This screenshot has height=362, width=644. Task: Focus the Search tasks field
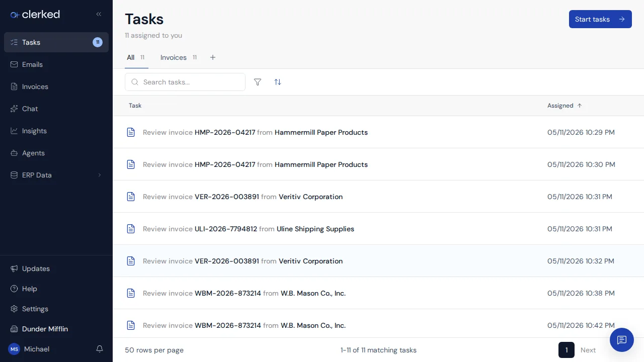pos(185,82)
